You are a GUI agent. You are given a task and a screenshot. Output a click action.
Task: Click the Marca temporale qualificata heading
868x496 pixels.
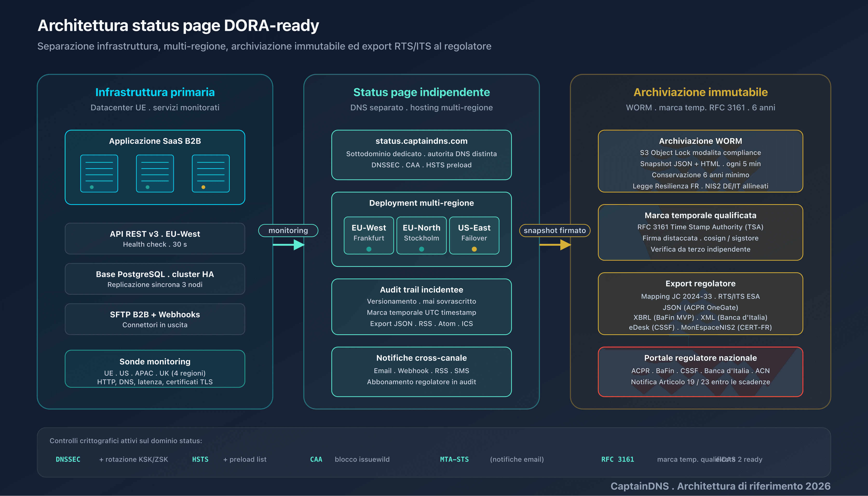point(700,215)
